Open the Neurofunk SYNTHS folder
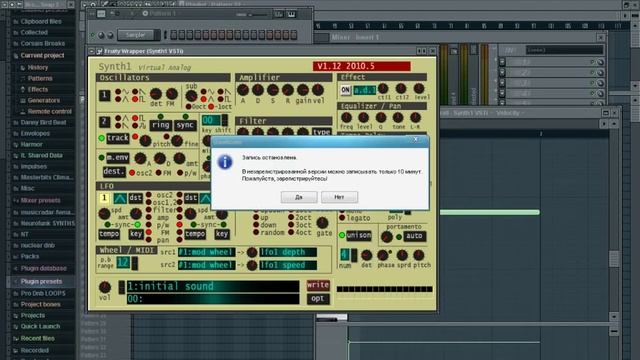 click(x=48, y=223)
